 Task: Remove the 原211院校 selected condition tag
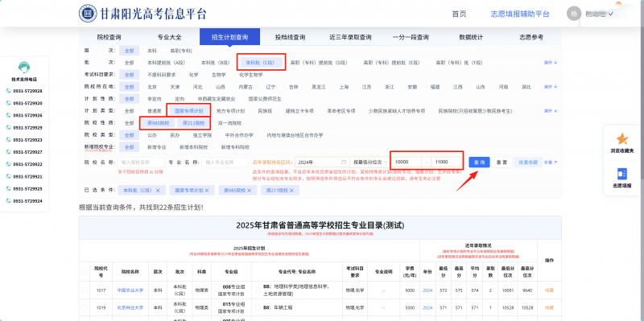[x=291, y=191]
